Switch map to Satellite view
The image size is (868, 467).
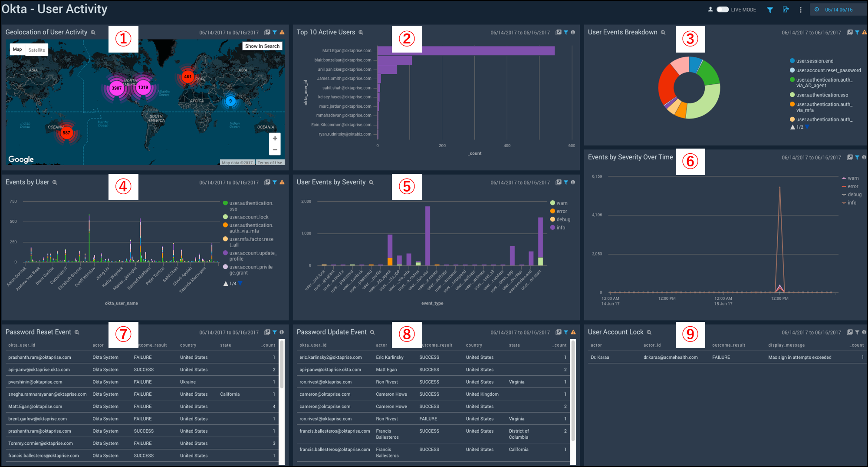[x=36, y=50]
